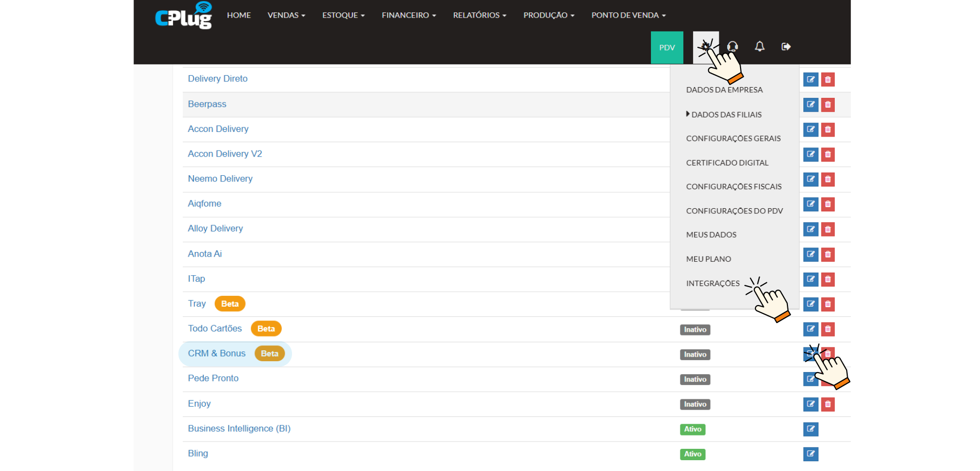The image size is (980, 471).
Task: Click the Beta badge beside Tray
Action: pos(230,304)
